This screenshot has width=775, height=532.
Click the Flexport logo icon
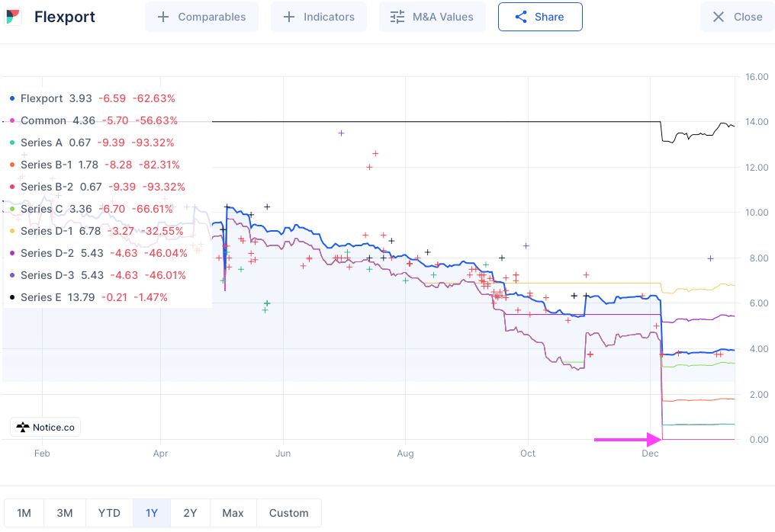pos(13,17)
